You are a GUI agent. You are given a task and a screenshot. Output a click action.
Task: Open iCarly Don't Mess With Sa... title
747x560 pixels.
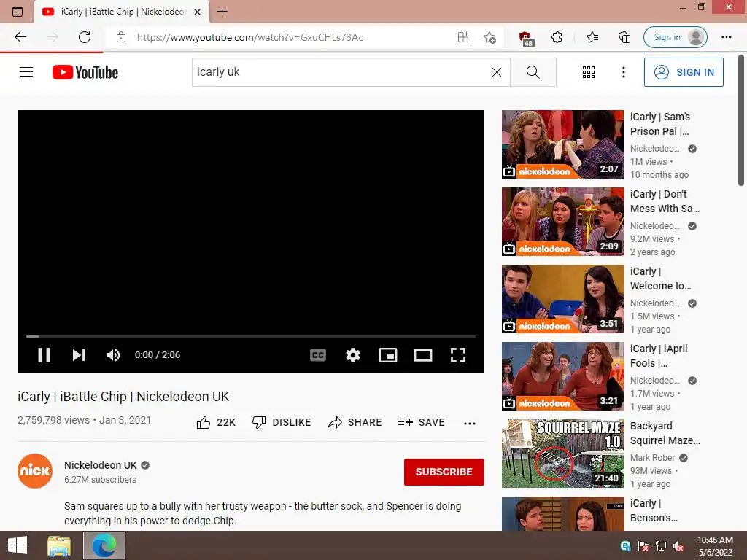tap(665, 201)
